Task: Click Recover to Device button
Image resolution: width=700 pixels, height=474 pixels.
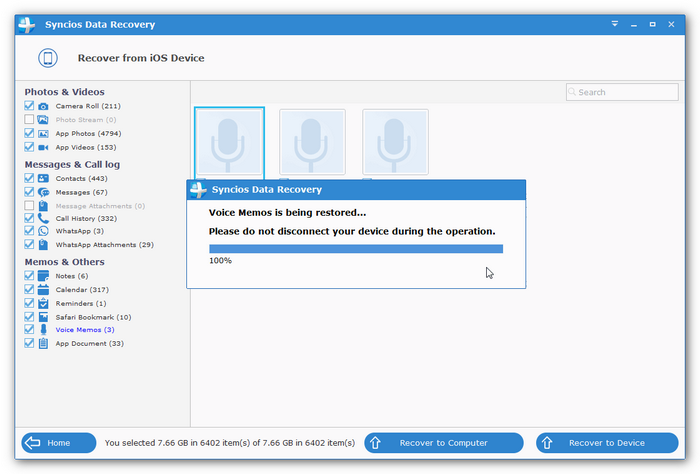Action: pyautogui.click(x=607, y=443)
